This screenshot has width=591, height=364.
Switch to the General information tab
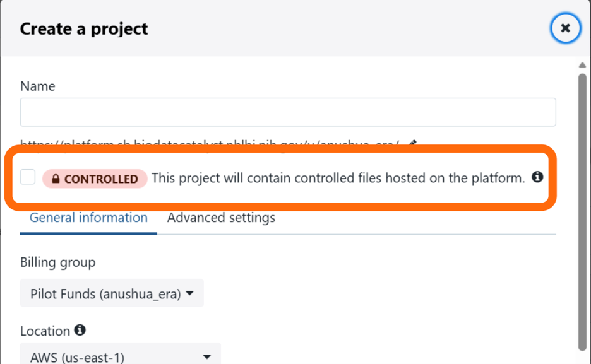pos(88,218)
